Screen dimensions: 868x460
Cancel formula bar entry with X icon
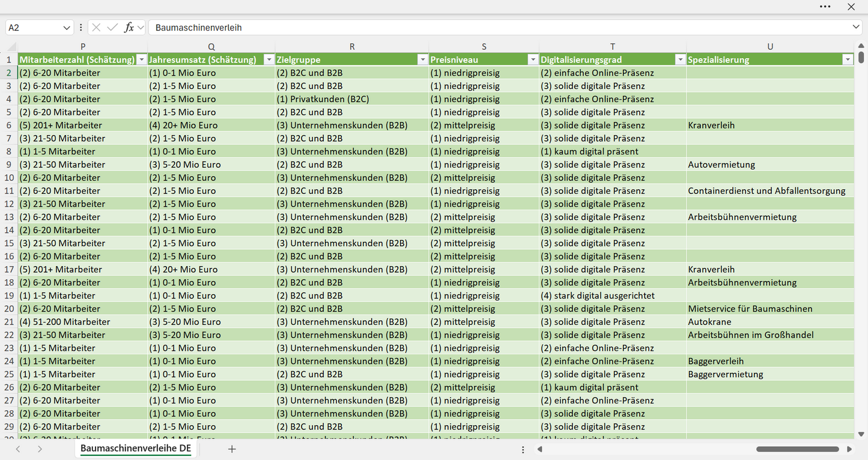coord(96,28)
